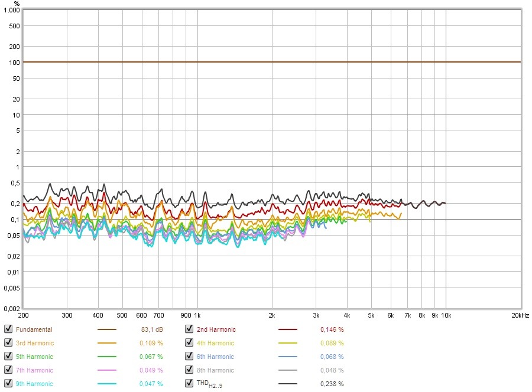532x392 pixels.
Task: Click the 8th Harmonic checkbox
Action: point(189,370)
